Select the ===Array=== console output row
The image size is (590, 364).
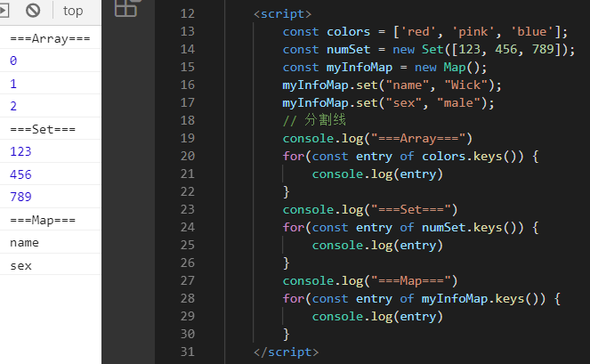coord(51,38)
